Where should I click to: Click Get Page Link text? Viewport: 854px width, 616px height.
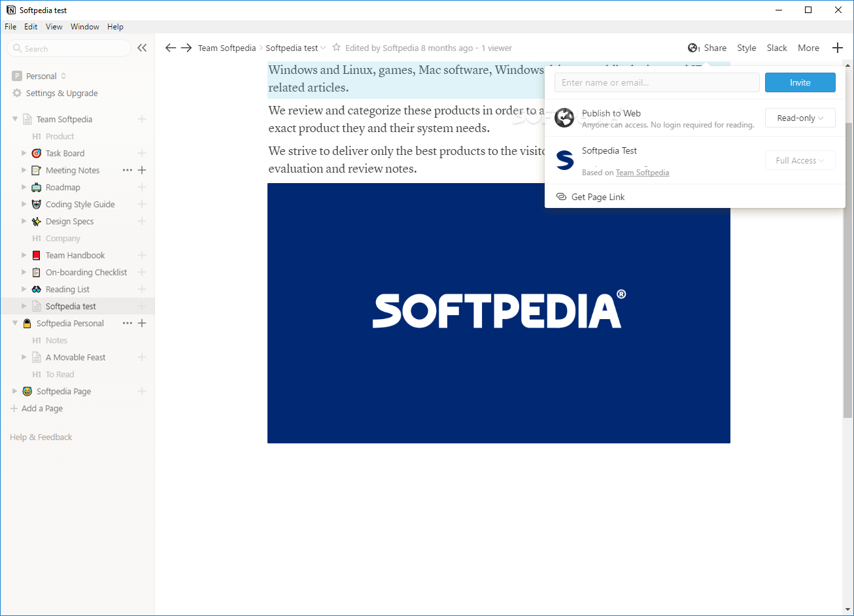(598, 197)
